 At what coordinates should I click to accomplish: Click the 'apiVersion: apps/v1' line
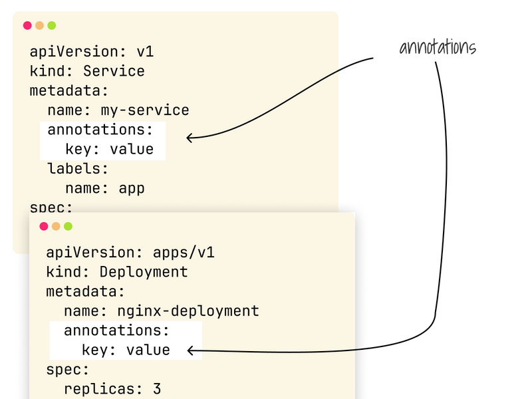pyautogui.click(x=130, y=253)
